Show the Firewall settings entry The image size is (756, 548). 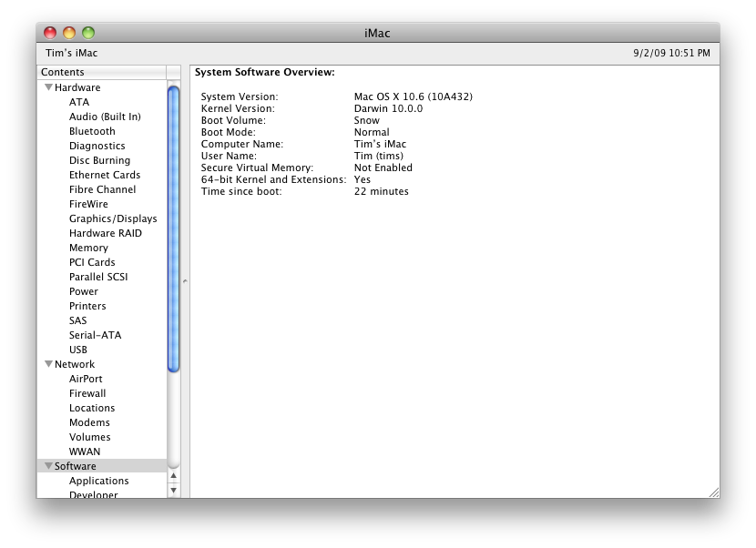coord(87,393)
